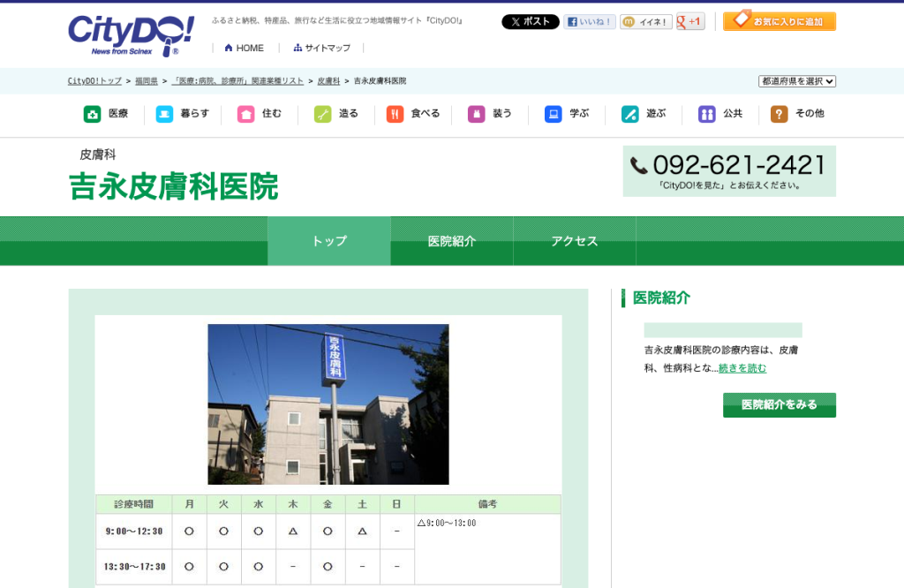Open the 暮らす category icon
This screenshot has width=904, height=588.
(x=164, y=114)
